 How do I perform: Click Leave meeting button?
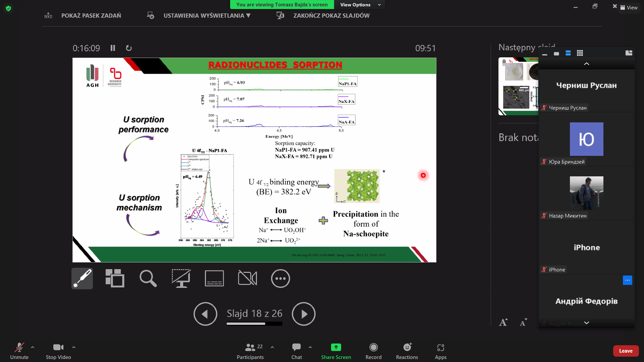tap(626, 351)
